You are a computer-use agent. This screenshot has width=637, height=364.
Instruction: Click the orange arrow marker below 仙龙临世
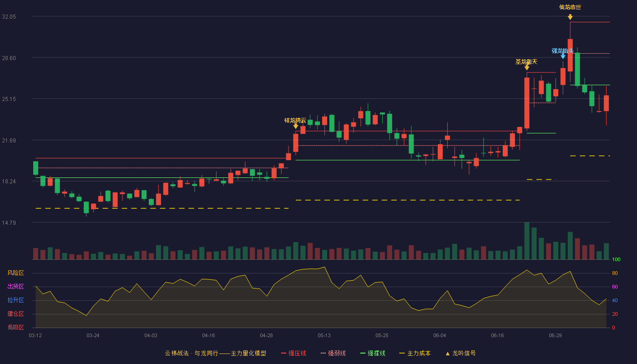[x=570, y=17]
